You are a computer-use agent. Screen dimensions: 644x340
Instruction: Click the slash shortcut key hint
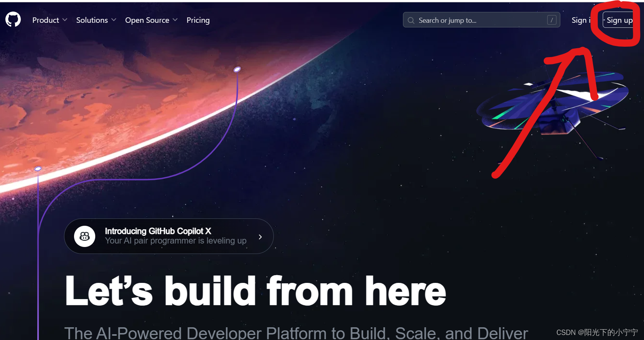tap(551, 20)
